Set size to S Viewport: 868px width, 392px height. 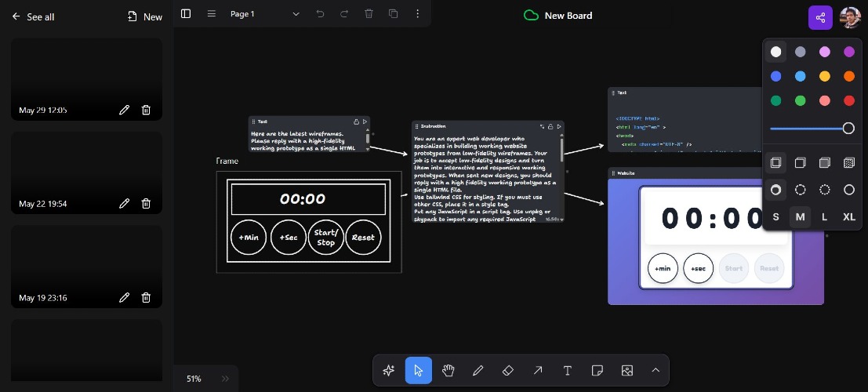pos(775,217)
